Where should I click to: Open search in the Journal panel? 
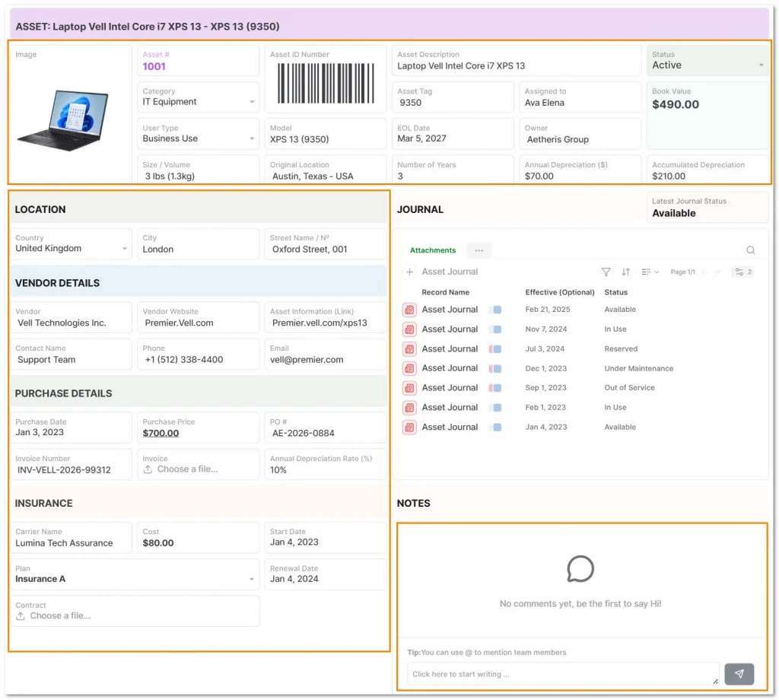coord(751,250)
